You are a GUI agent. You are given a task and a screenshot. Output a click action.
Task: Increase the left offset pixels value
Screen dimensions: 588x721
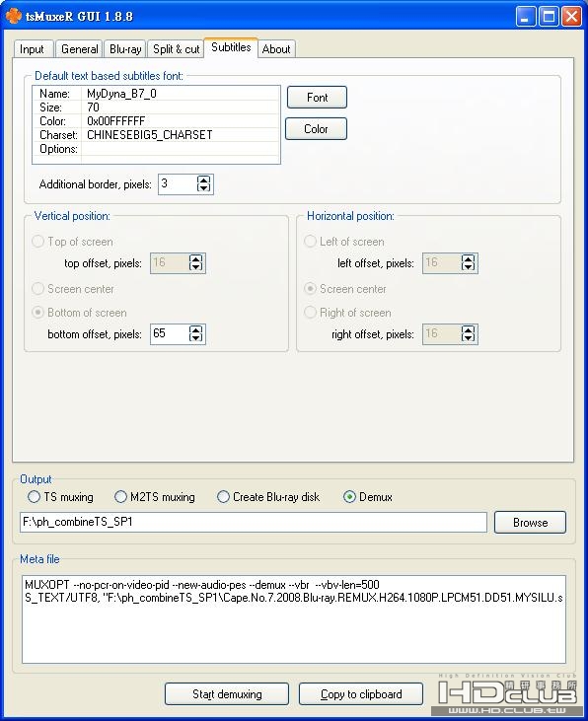(x=469, y=258)
